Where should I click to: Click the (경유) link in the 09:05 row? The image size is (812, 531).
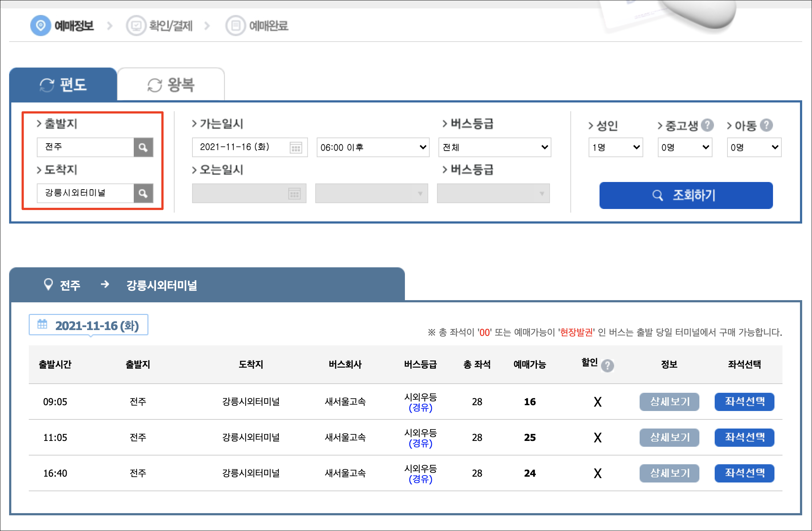click(x=420, y=408)
